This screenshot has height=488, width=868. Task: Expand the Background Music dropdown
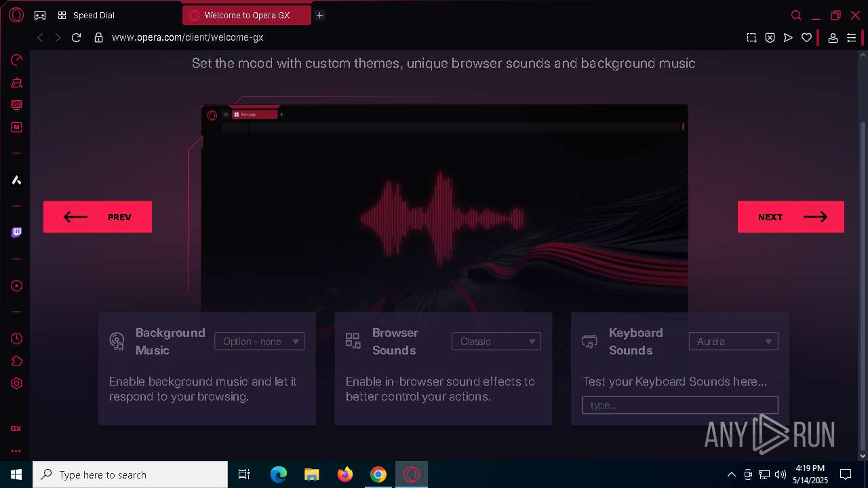click(x=260, y=342)
